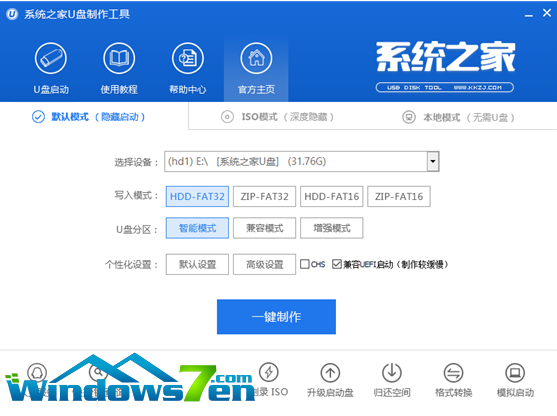Choose ZIP-FAT32 write mode
557x416 pixels.
click(264, 196)
